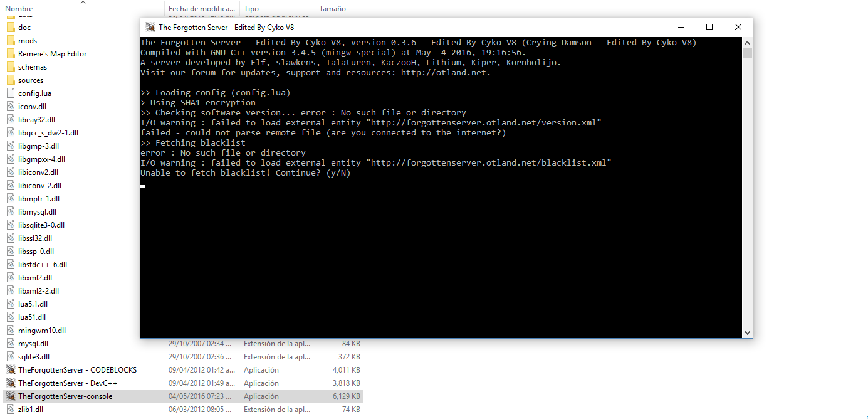
Task: Click the Forgotten Server console title bar icon
Action: tap(150, 27)
